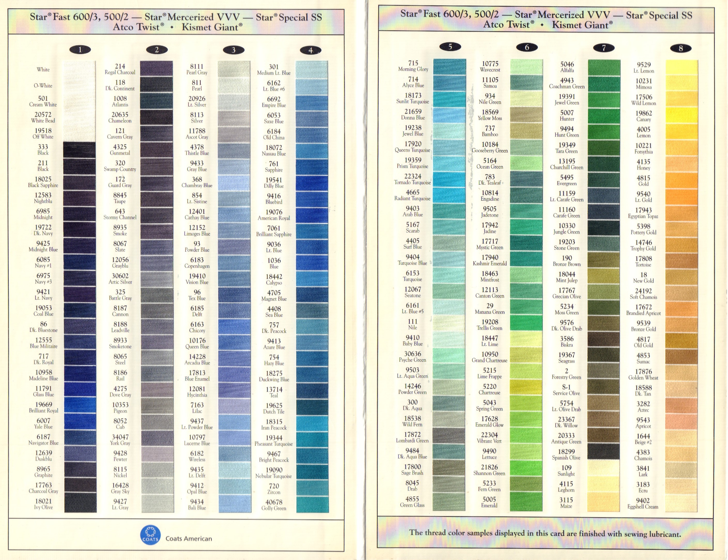Click the '717 Dk. Royal' label

(43, 359)
